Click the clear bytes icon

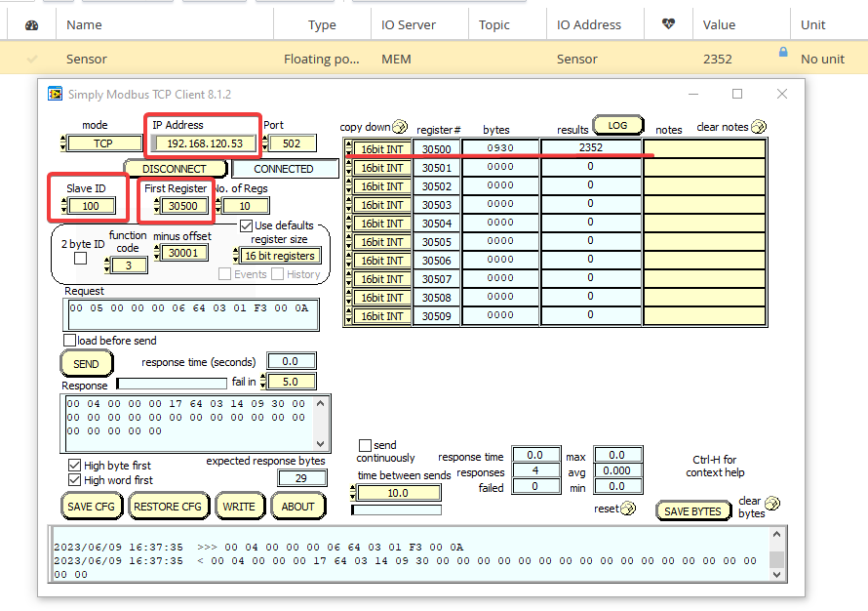point(772,503)
